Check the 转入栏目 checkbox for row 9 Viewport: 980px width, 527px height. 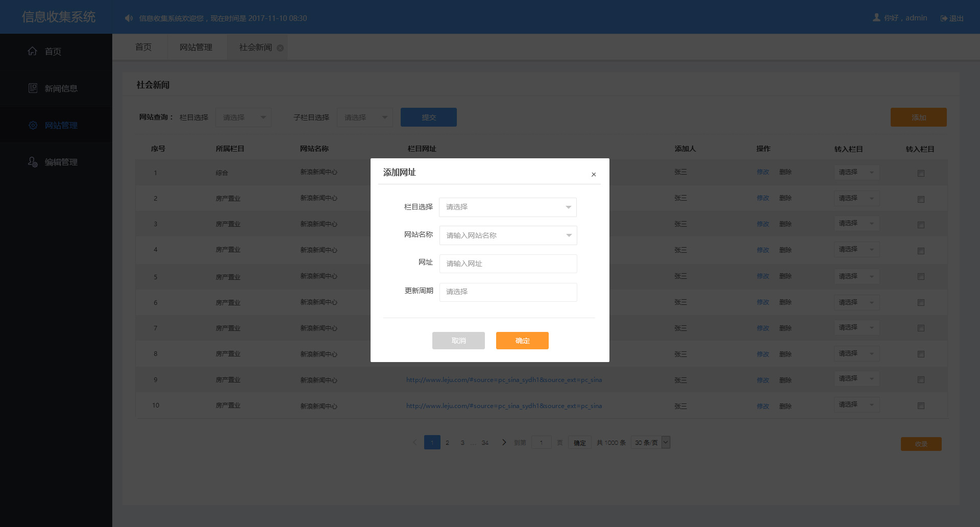pyautogui.click(x=921, y=379)
